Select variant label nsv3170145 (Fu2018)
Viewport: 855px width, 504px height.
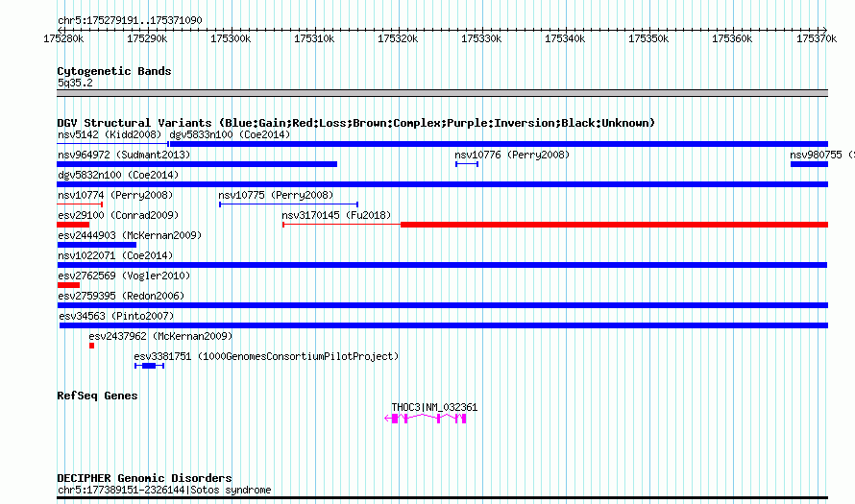click(336, 215)
